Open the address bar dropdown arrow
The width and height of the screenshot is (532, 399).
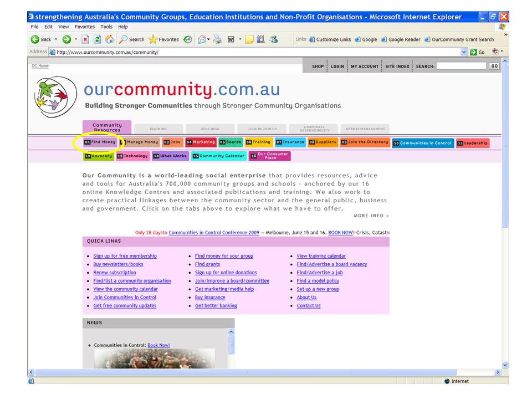point(464,52)
